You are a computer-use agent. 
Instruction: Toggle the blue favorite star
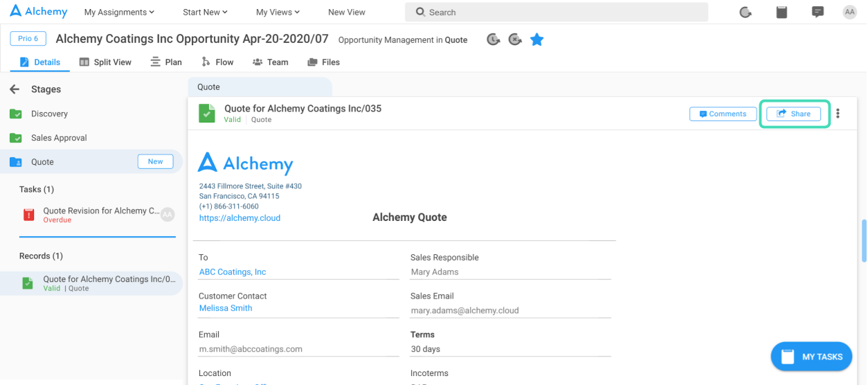click(x=536, y=39)
